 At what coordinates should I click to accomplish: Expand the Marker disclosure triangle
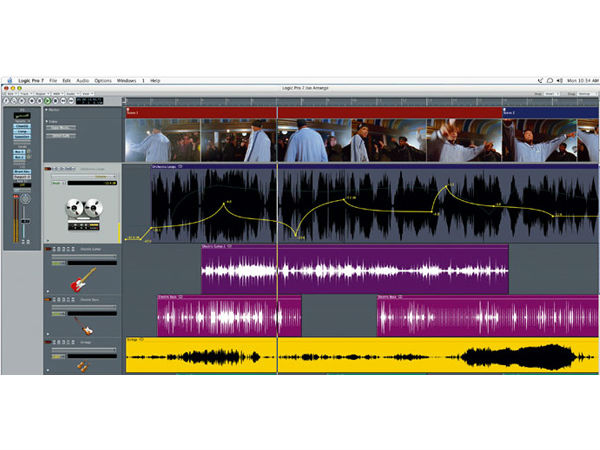coord(46,110)
